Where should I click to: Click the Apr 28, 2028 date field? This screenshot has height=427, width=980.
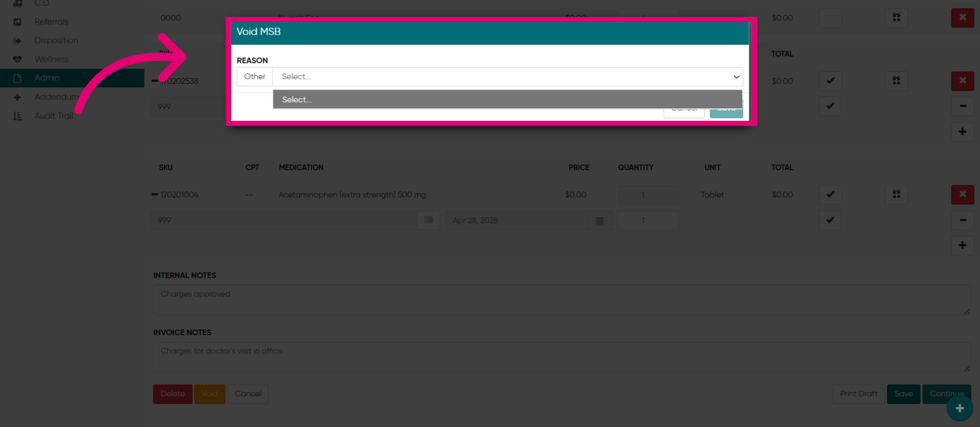(x=517, y=220)
